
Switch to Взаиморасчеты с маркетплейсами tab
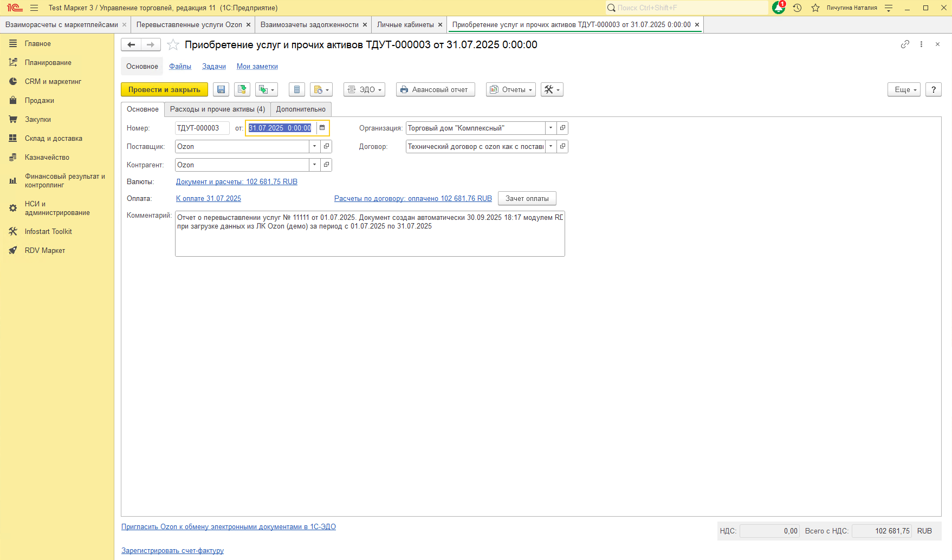tap(62, 24)
